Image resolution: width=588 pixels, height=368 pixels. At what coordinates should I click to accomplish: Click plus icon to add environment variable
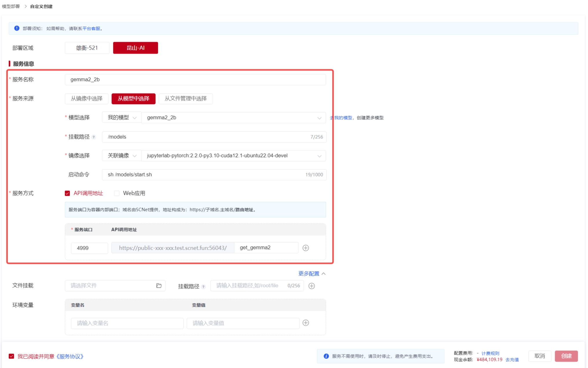click(x=305, y=323)
